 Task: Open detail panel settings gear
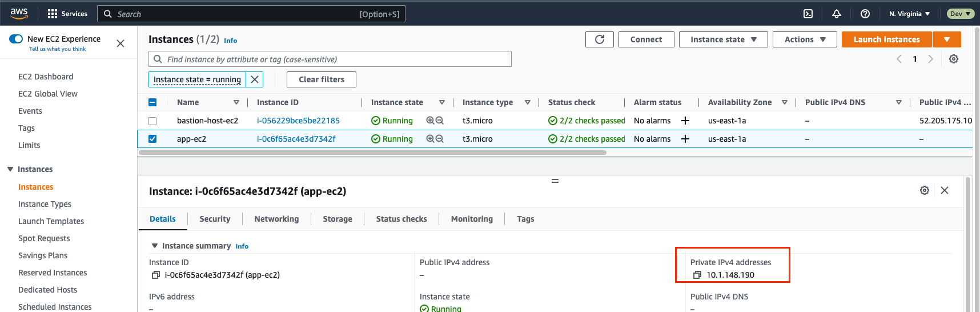click(x=925, y=190)
